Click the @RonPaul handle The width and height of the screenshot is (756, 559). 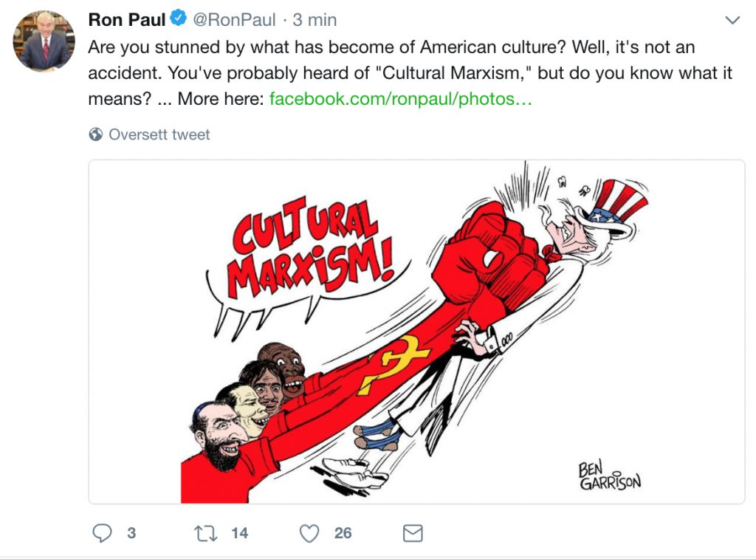tap(234, 20)
